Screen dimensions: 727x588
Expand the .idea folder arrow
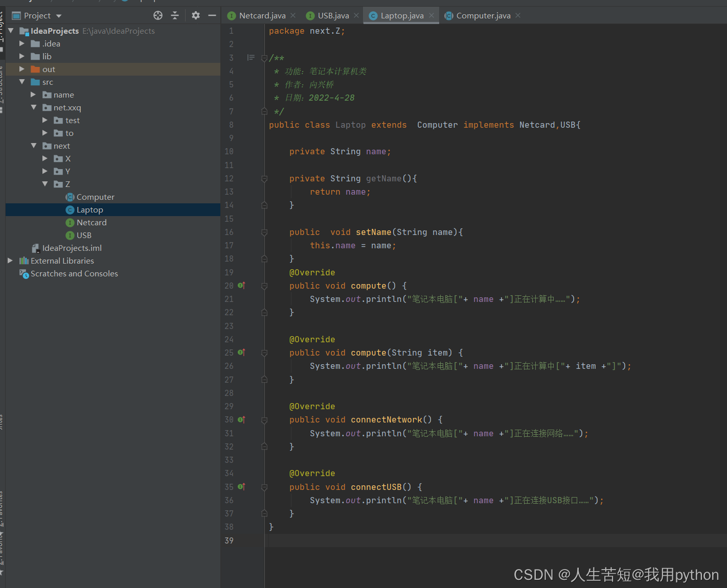coord(22,43)
